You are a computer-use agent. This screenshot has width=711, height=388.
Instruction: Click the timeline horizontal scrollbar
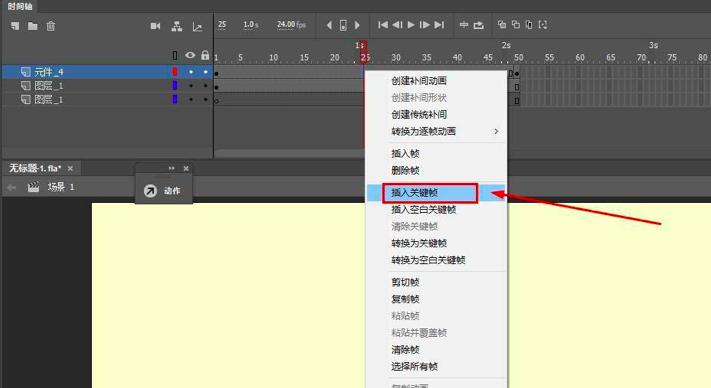click(290, 154)
